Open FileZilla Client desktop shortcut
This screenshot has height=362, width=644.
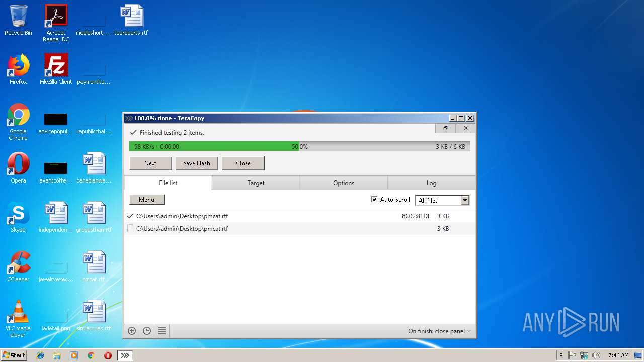(x=56, y=69)
